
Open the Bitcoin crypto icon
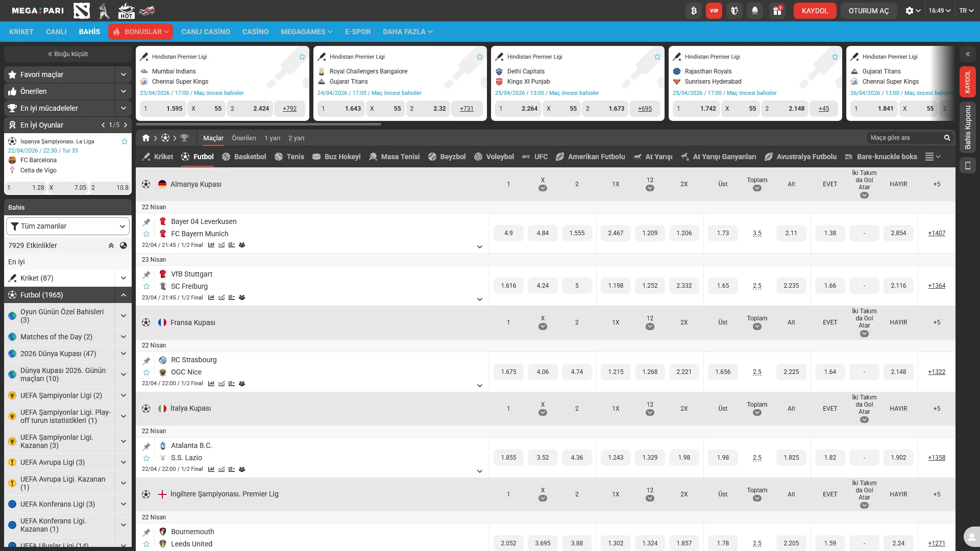pyautogui.click(x=694, y=11)
